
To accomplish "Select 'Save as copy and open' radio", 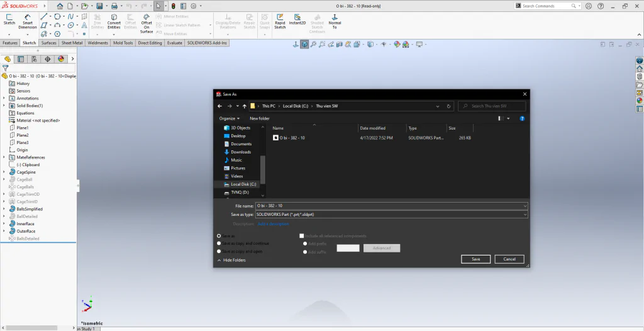I will [x=219, y=251].
